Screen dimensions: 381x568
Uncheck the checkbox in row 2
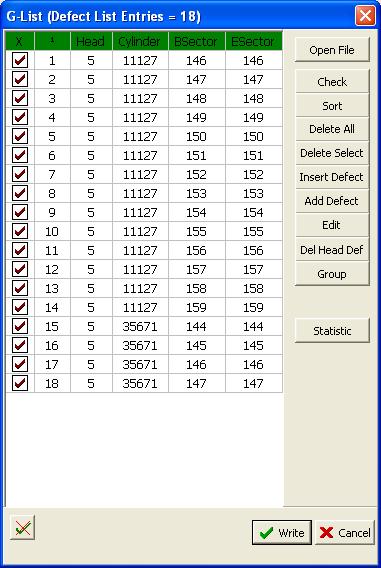pos(20,79)
